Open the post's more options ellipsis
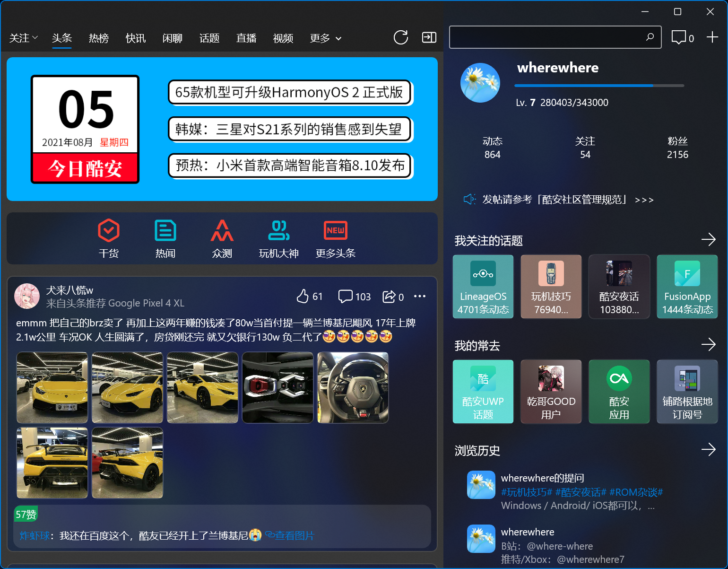Viewport: 728px width, 569px height. coord(420,296)
